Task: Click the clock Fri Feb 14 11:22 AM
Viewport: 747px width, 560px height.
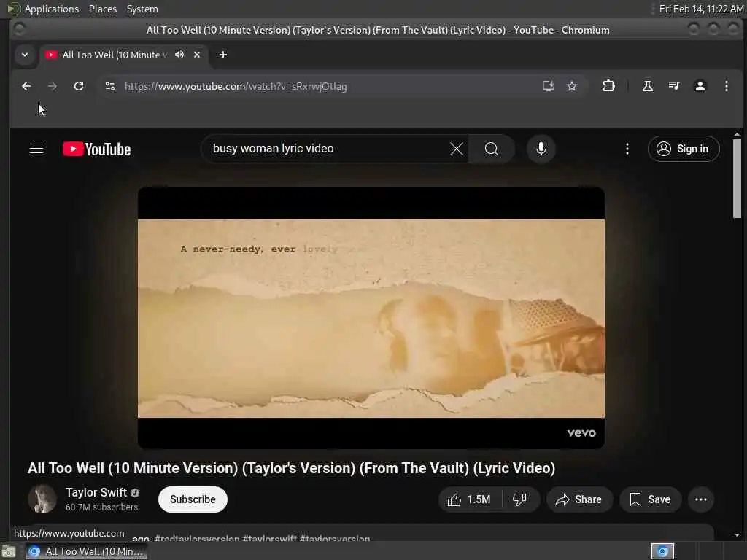Action: click(x=701, y=9)
